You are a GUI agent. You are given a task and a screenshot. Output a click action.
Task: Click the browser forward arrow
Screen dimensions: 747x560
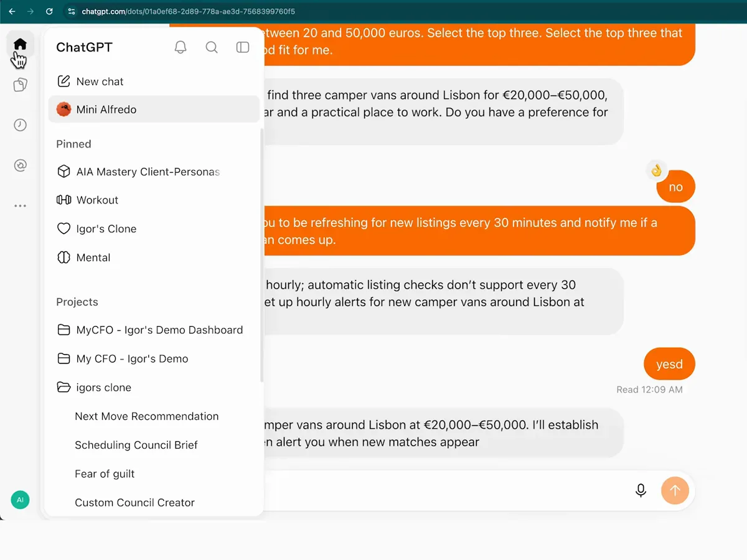point(31,11)
